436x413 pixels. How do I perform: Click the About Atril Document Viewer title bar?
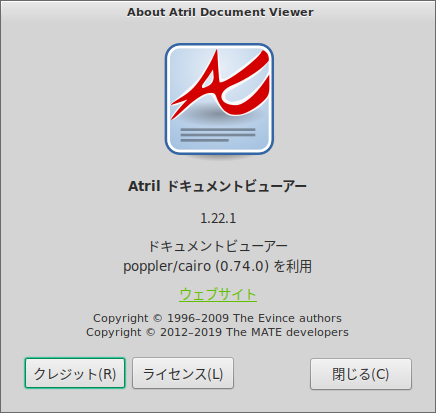218,12
